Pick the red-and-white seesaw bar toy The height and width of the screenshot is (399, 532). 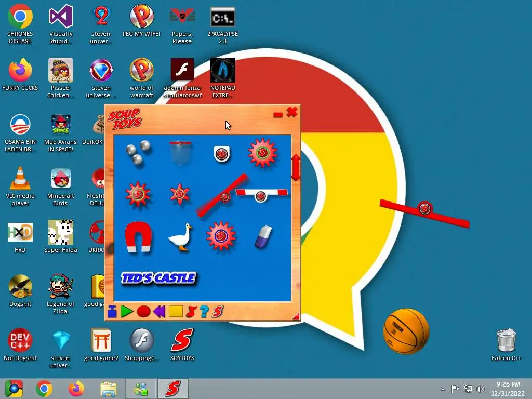pos(261,195)
